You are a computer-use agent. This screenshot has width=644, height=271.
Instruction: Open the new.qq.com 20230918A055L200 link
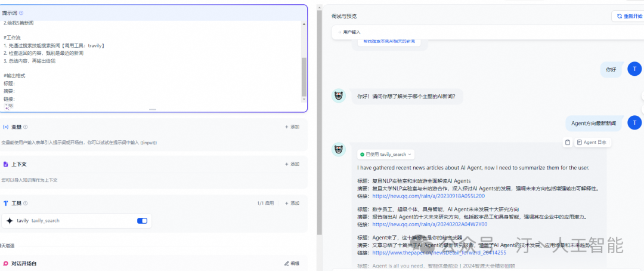point(428,196)
